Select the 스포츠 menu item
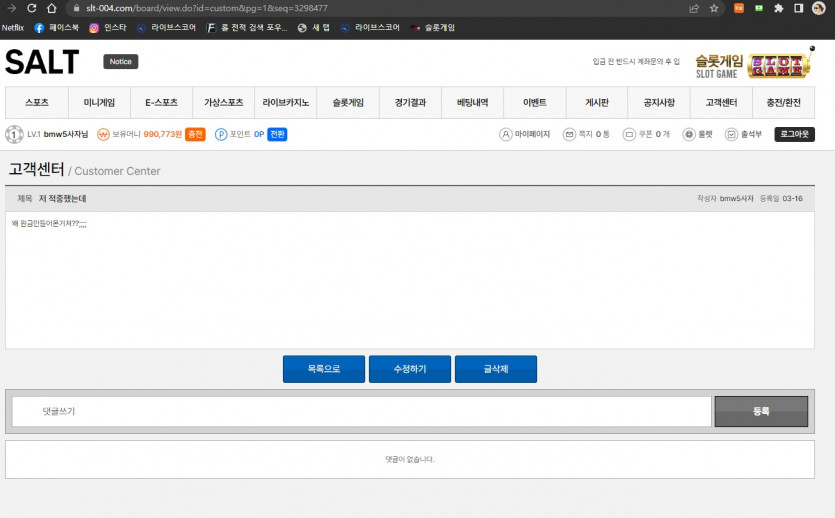The height and width of the screenshot is (518, 835). click(37, 103)
